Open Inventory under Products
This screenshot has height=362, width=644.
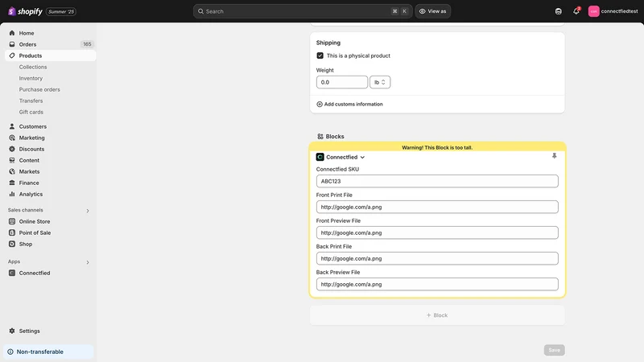point(31,78)
